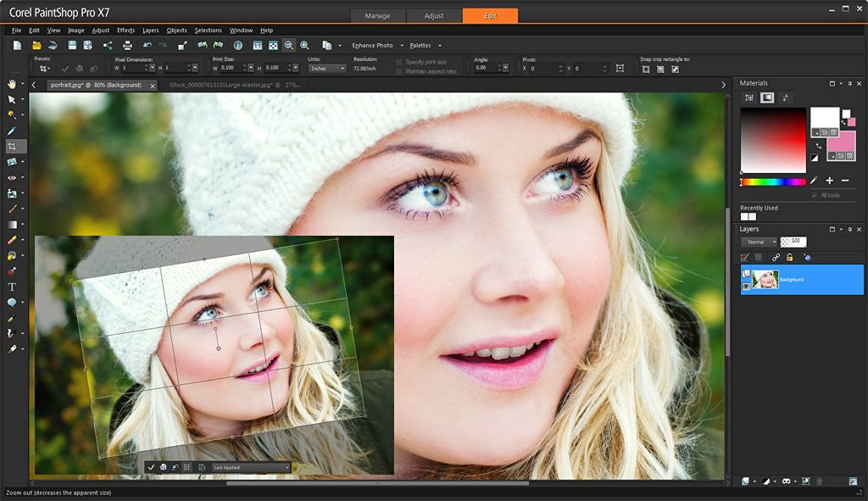Viewport: 868px width, 501px height.
Task: Switch to the Adjust workspace tab
Action: (434, 16)
